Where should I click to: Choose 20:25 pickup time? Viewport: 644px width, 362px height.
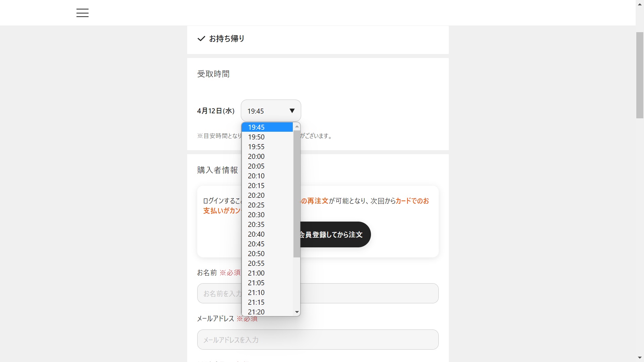click(267, 205)
